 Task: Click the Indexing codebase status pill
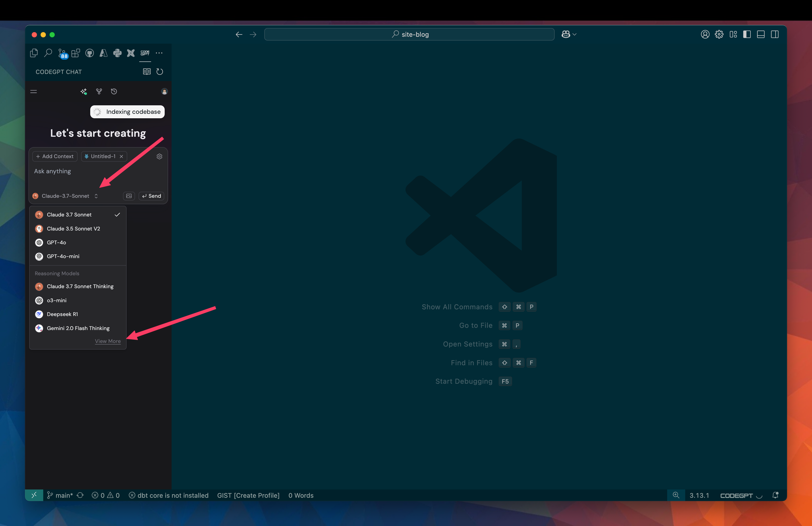click(127, 112)
